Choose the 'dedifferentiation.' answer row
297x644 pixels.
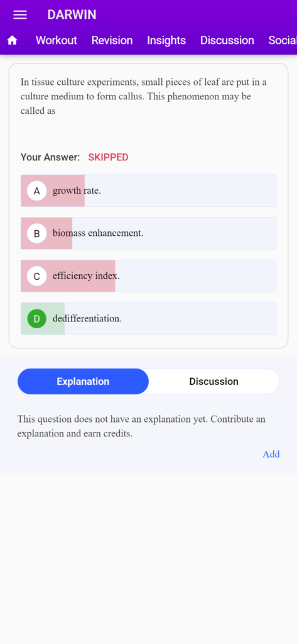[148, 319]
